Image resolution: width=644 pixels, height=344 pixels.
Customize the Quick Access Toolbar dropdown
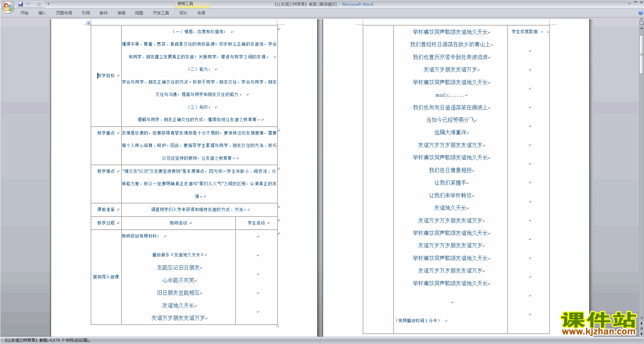click(48, 4)
